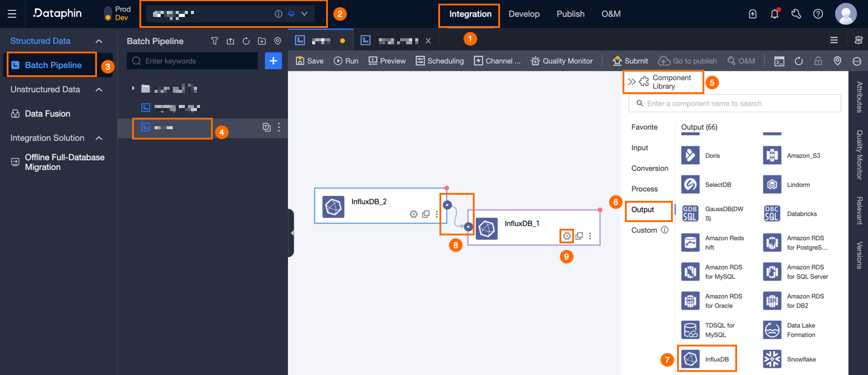
Task: Open Batch Pipeline in the sidebar
Action: (x=53, y=65)
